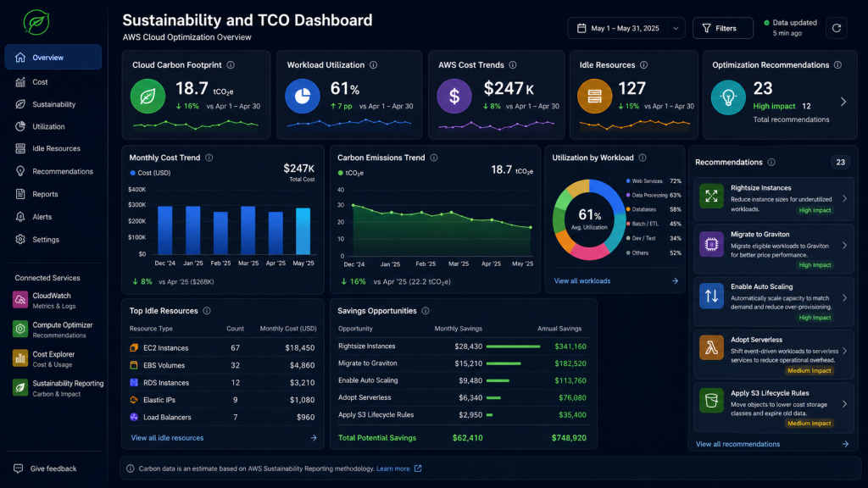Click the Adopt Serverless lambda icon
The width and height of the screenshot is (868, 488).
click(711, 348)
